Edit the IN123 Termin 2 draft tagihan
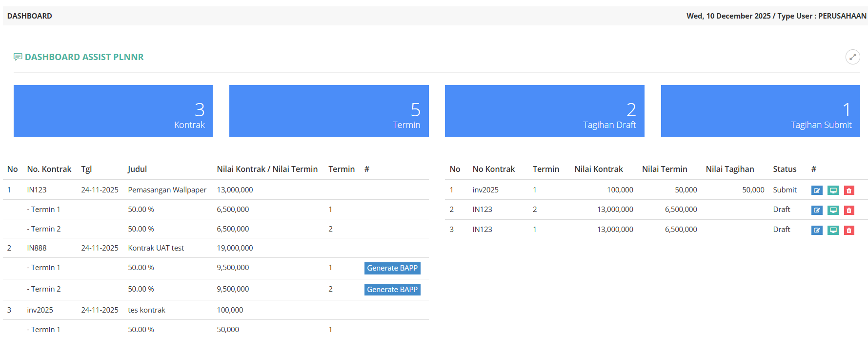The height and width of the screenshot is (358, 868). pyautogui.click(x=816, y=210)
